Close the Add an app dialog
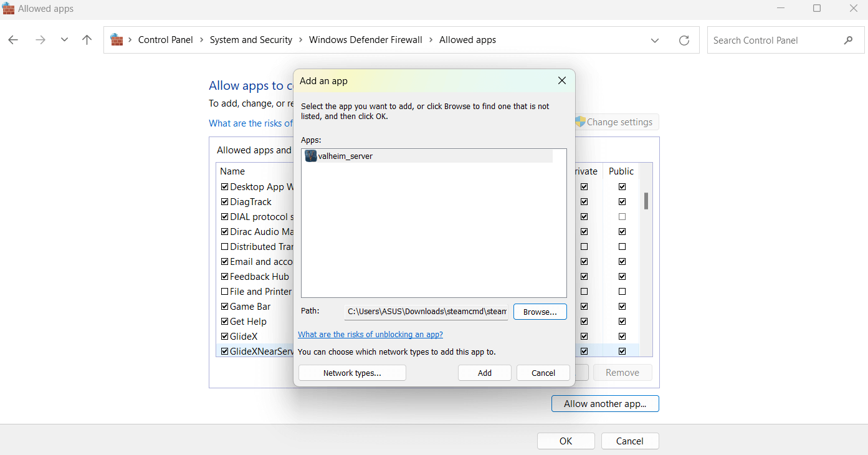The width and height of the screenshot is (868, 455). click(x=561, y=81)
